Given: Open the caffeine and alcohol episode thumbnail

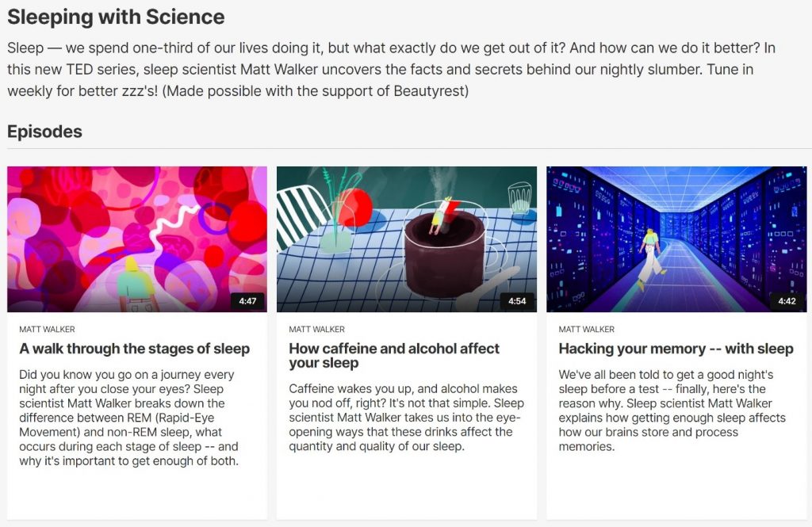Looking at the screenshot, I should point(407,239).
